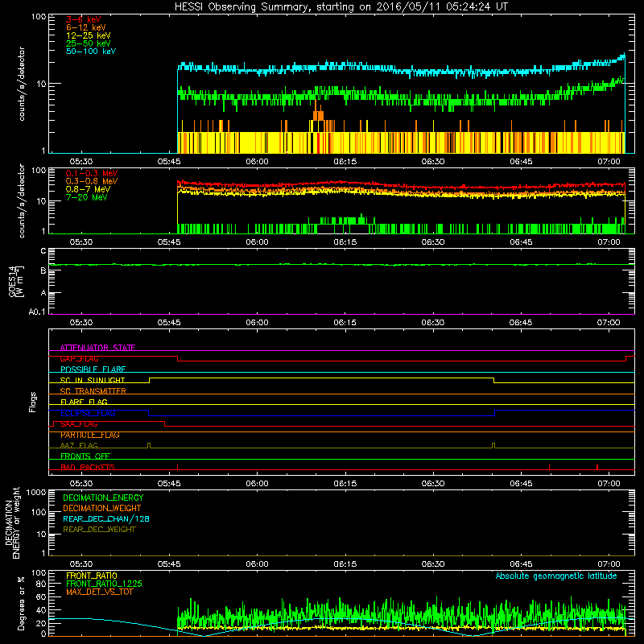Viewport: 644px width, 644px height.
Task: Click the C level label on GOES axis
Action: click(43, 250)
